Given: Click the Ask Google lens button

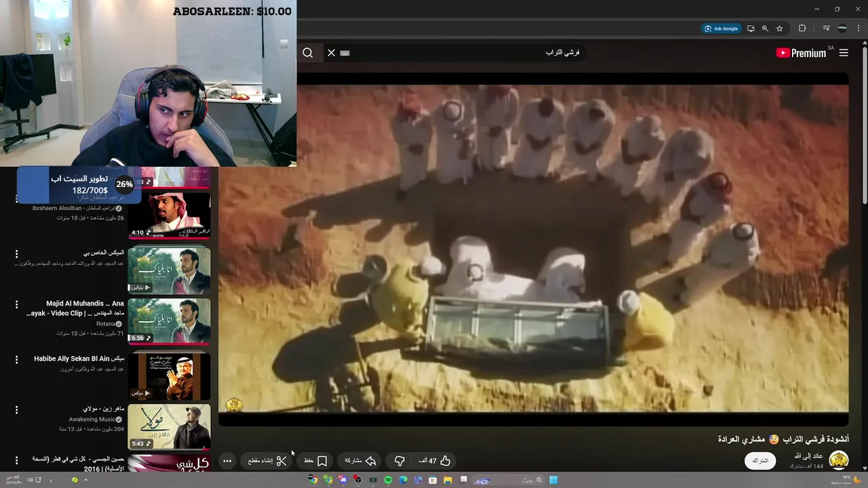Looking at the screenshot, I should tap(721, 28).
